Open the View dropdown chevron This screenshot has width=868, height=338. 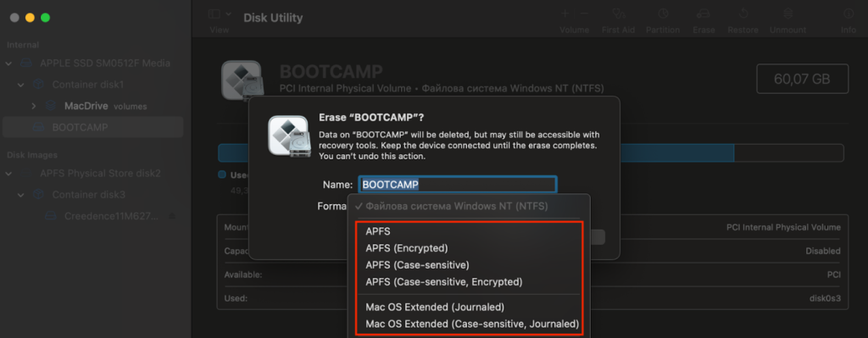229,14
